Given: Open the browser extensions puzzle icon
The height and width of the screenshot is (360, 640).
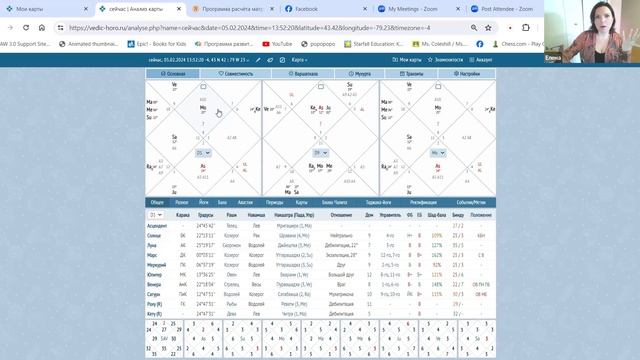Looking at the screenshot, I should [526, 28].
